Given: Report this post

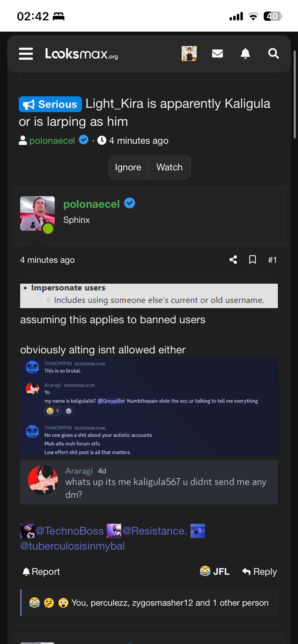Looking at the screenshot, I should coord(41,571).
